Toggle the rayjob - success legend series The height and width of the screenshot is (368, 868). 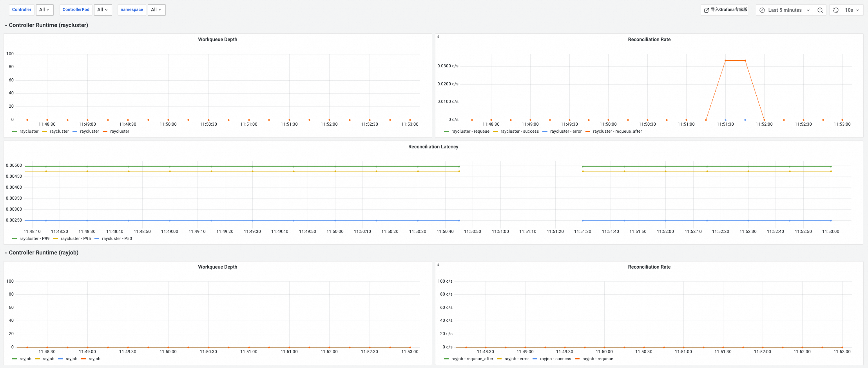coord(555,359)
